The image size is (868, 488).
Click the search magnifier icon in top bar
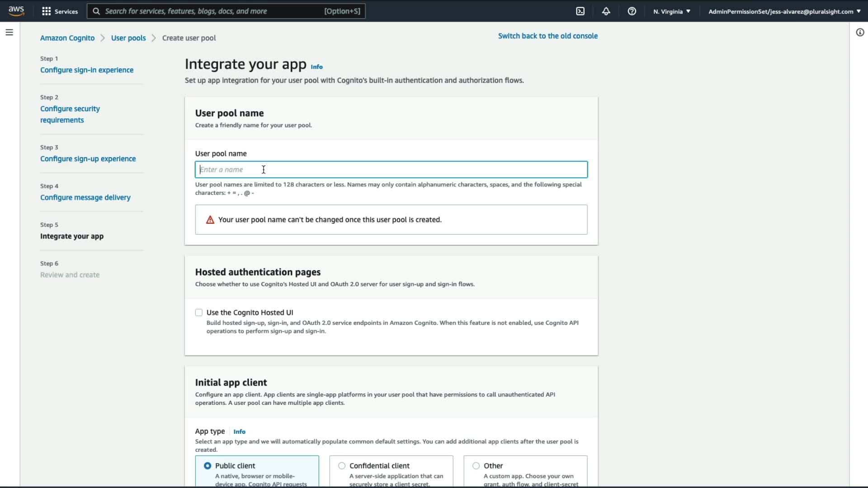click(x=96, y=11)
